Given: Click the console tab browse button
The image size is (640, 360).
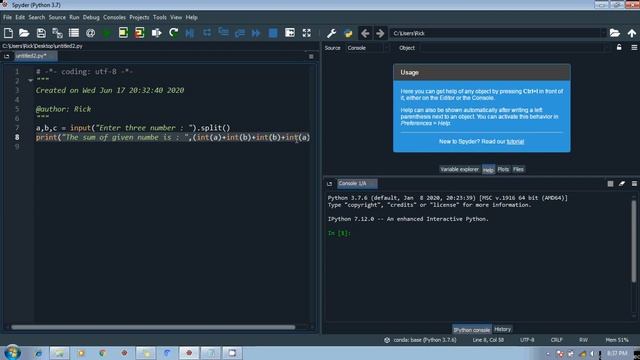Looking at the screenshot, I should point(329,184).
